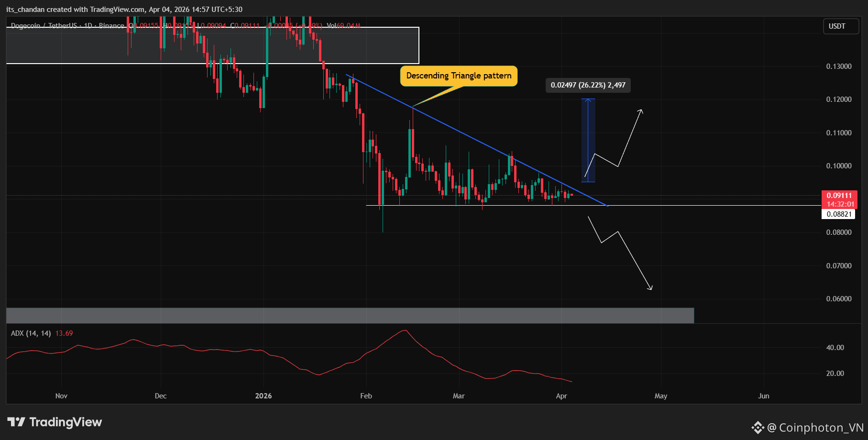Click the 14:32:01 candle countdown timer
868x440 pixels.
(841, 204)
